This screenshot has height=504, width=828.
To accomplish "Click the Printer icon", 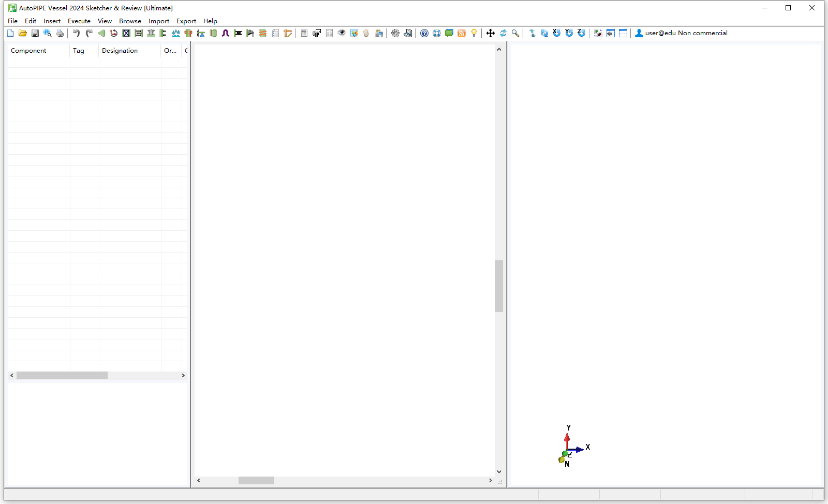I will 60,33.
